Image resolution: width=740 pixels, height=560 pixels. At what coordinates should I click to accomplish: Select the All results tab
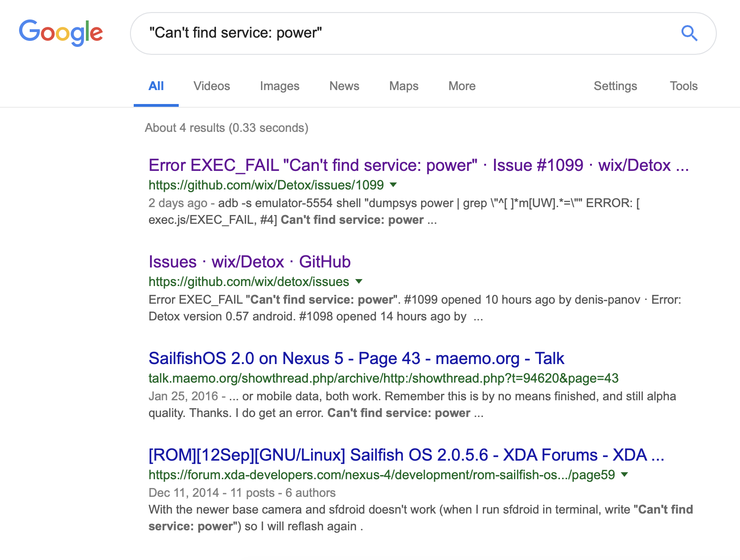[x=156, y=86]
